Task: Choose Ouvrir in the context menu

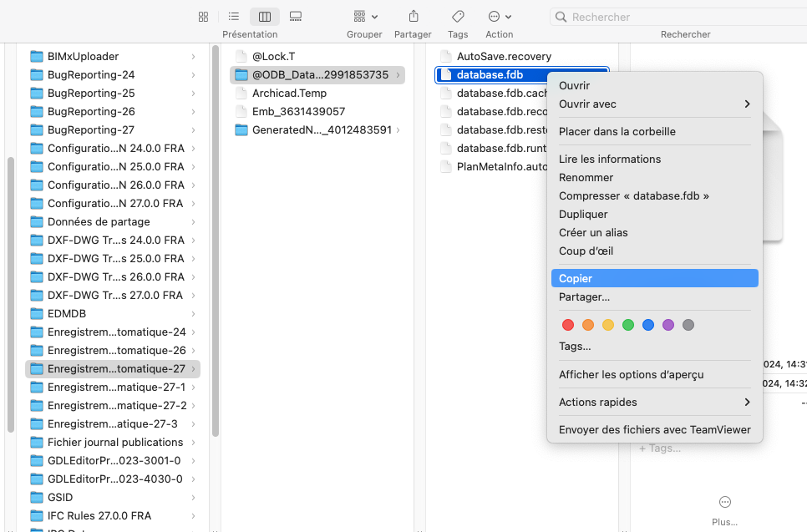Action: coord(655,85)
